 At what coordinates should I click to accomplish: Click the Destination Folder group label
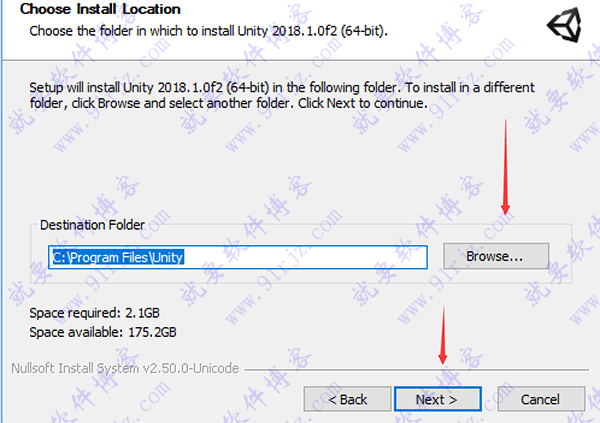coord(92,225)
